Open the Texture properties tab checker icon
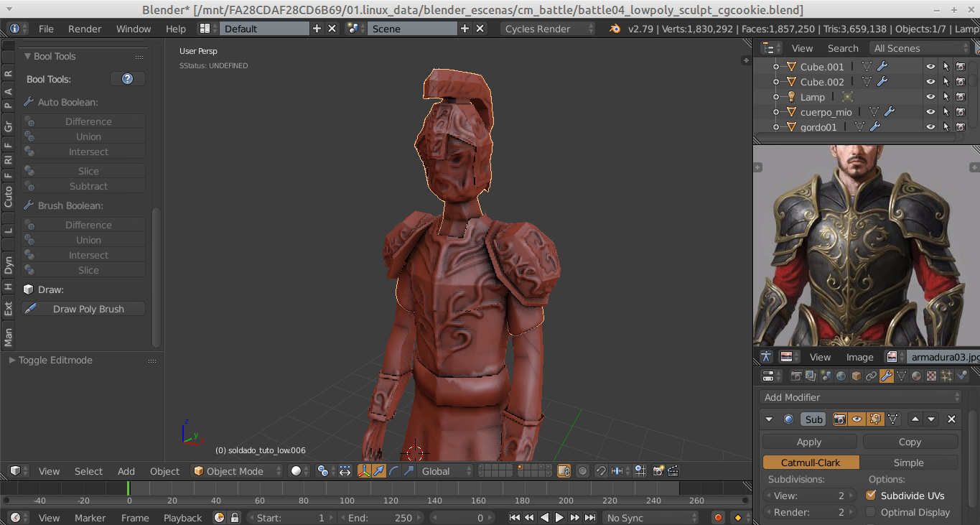 tap(931, 376)
